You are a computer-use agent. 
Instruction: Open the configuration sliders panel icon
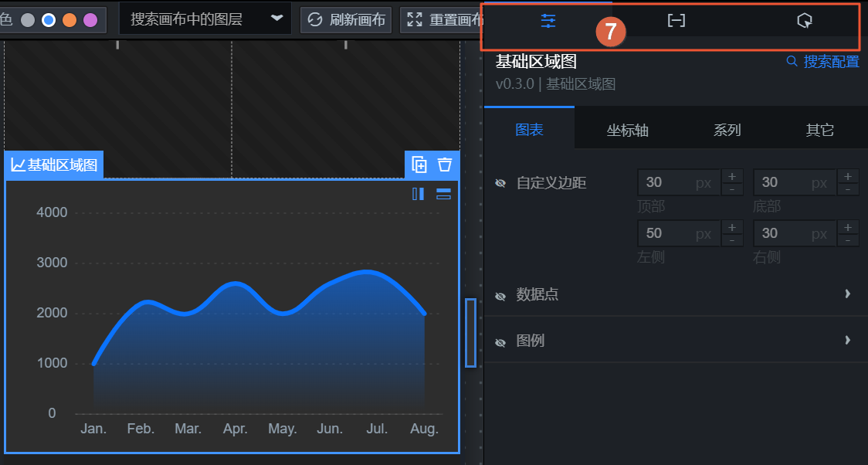pos(548,21)
